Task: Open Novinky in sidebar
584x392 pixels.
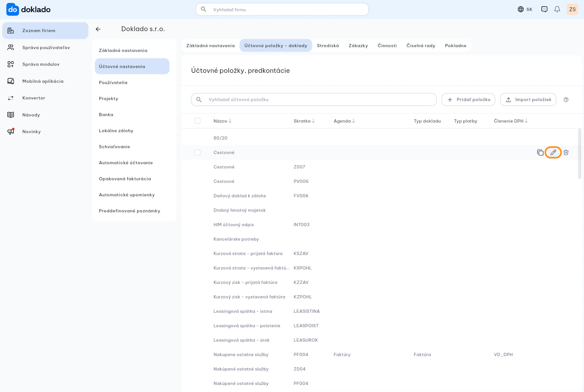Action: click(x=45, y=131)
